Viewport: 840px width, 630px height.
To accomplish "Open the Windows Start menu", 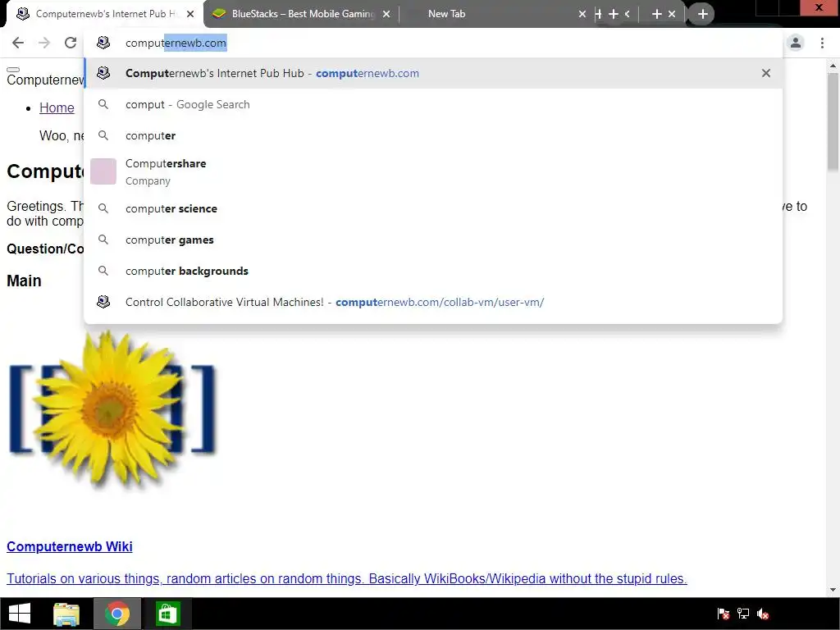I will point(20,614).
